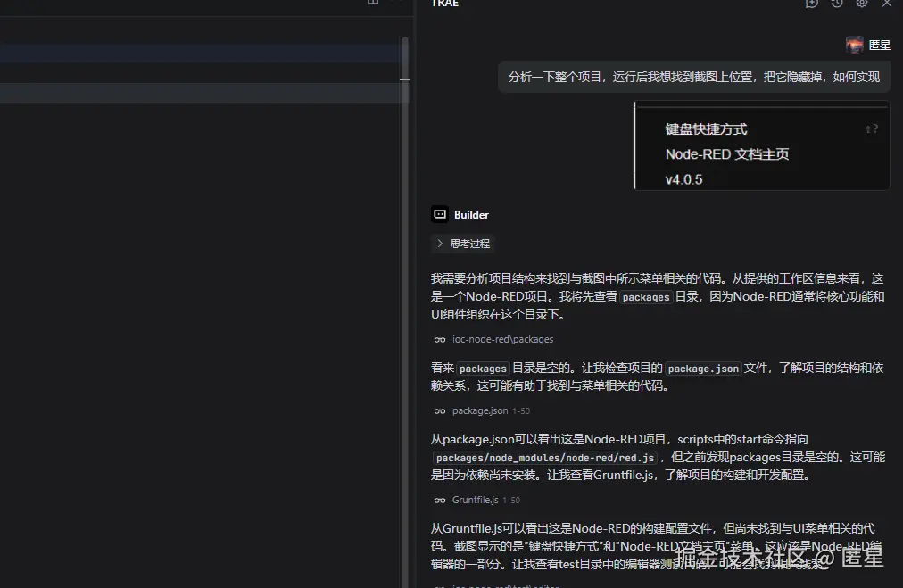Open the Gruntfile.js 1-50 file reference
The width and height of the screenshot is (903, 588).
[x=486, y=501]
